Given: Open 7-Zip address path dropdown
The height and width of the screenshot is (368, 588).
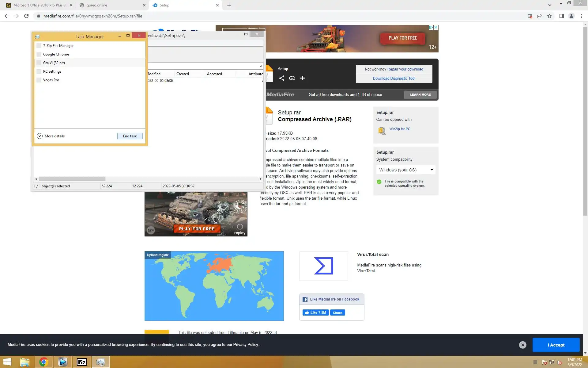Looking at the screenshot, I should tap(260, 66).
